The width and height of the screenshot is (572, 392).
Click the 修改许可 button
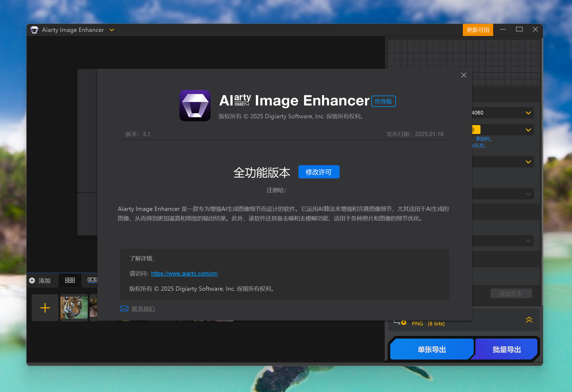(318, 172)
